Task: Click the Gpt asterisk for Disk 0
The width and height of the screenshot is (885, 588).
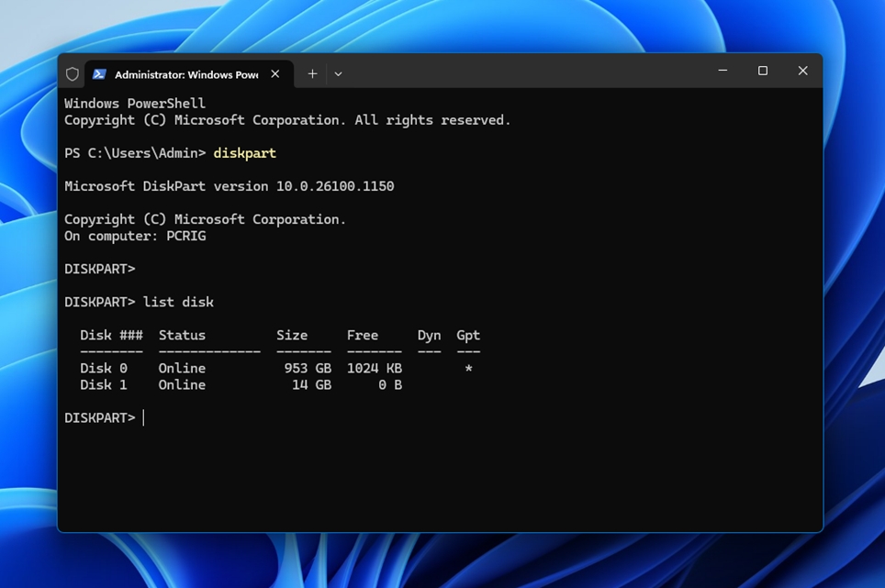Action: click(x=468, y=369)
